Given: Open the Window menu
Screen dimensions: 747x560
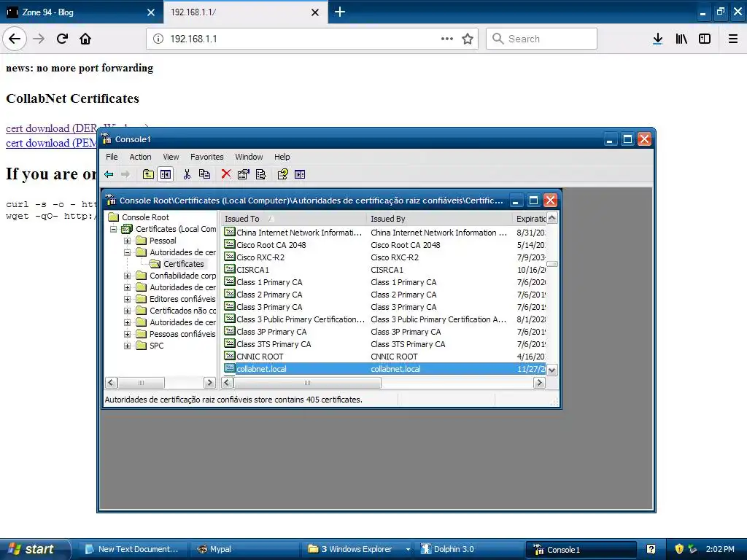Looking at the screenshot, I should [249, 157].
